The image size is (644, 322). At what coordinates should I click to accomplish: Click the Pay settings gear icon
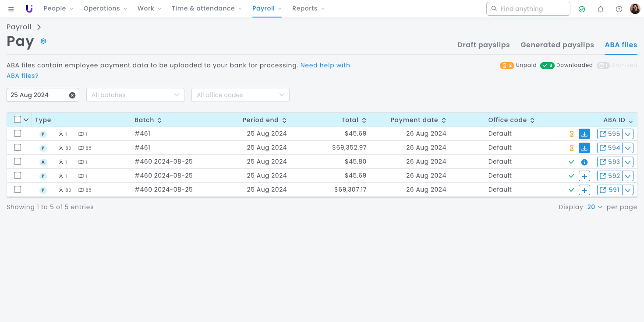click(x=43, y=41)
